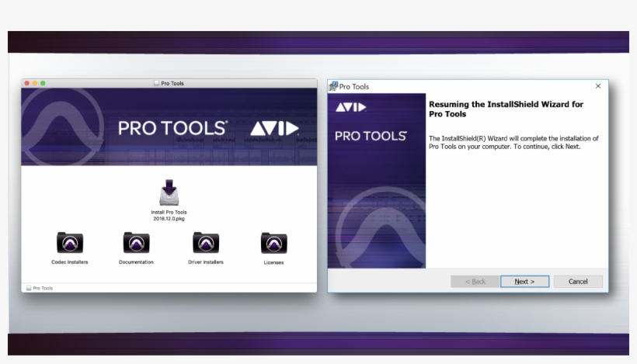
Task: Click the red close button in the Mac Pro Tools window
Action: coord(27,83)
